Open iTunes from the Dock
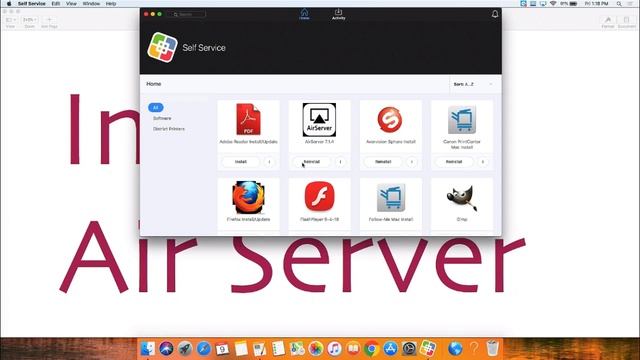The height and width of the screenshot is (360, 640). 334,349
